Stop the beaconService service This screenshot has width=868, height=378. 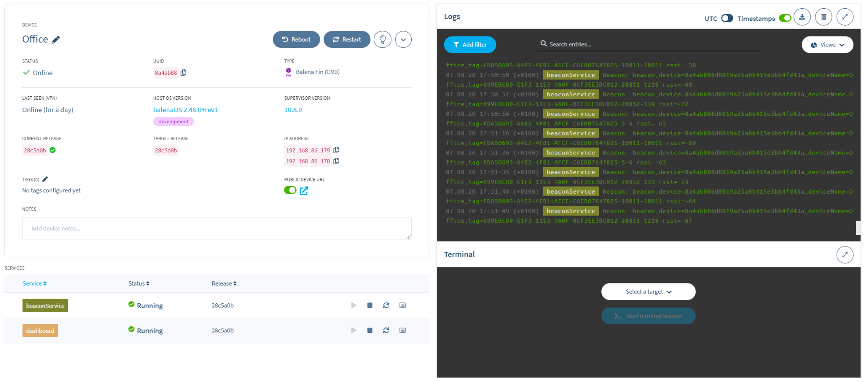tap(370, 306)
